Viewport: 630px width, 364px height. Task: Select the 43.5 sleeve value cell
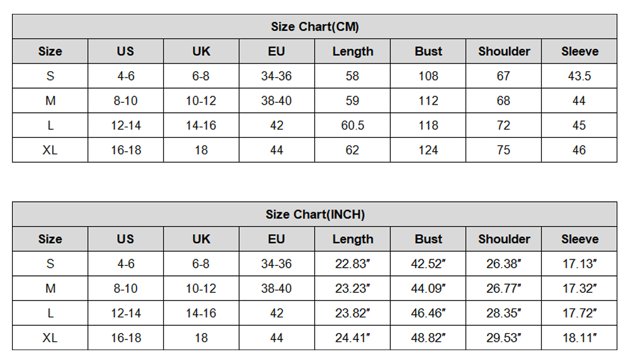(x=580, y=76)
